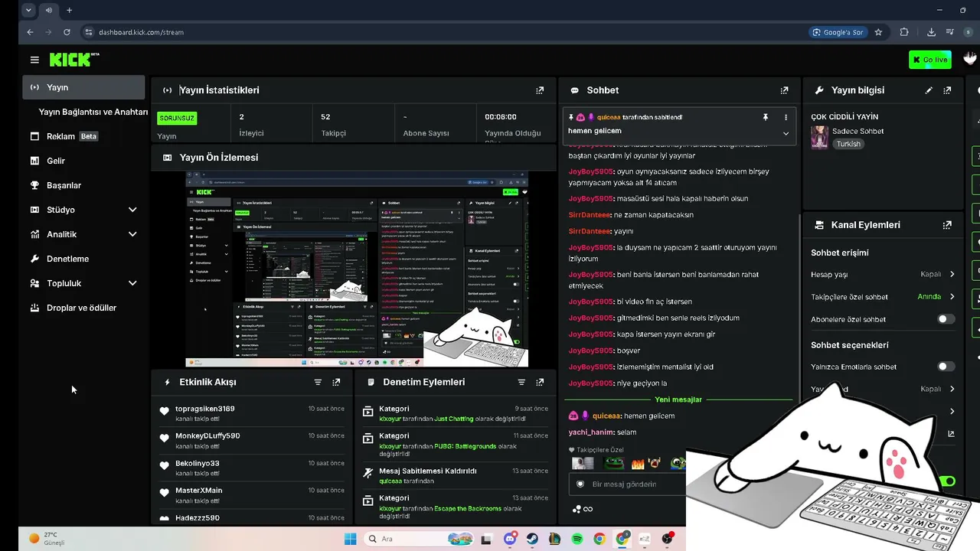The height and width of the screenshot is (551, 980).
Task: Go to Gelir in the sidebar
Action: [x=83, y=161]
